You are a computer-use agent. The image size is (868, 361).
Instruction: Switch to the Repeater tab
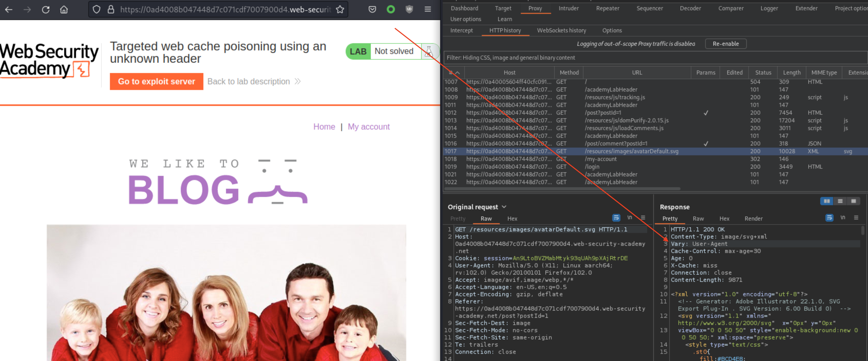(607, 8)
